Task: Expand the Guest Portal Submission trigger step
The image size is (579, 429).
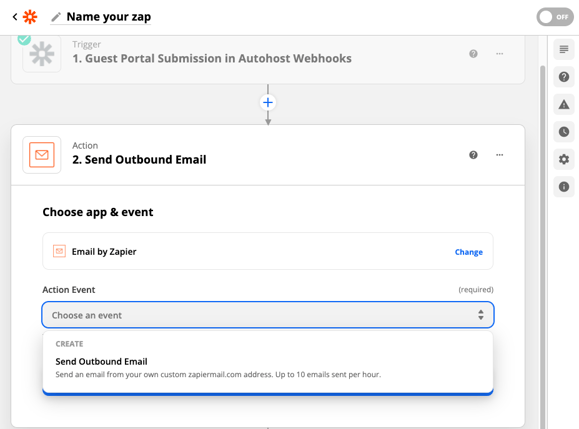Action: [268, 58]
